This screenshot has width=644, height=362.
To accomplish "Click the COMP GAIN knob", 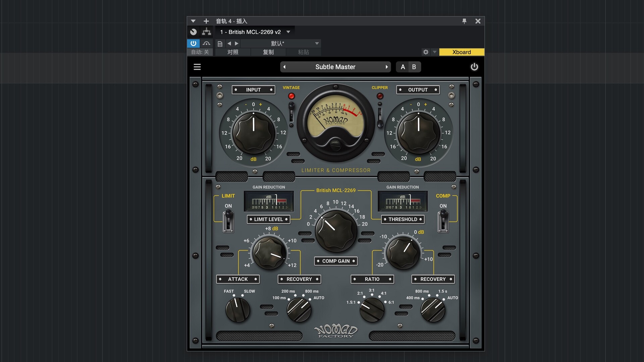I will 336,231.
